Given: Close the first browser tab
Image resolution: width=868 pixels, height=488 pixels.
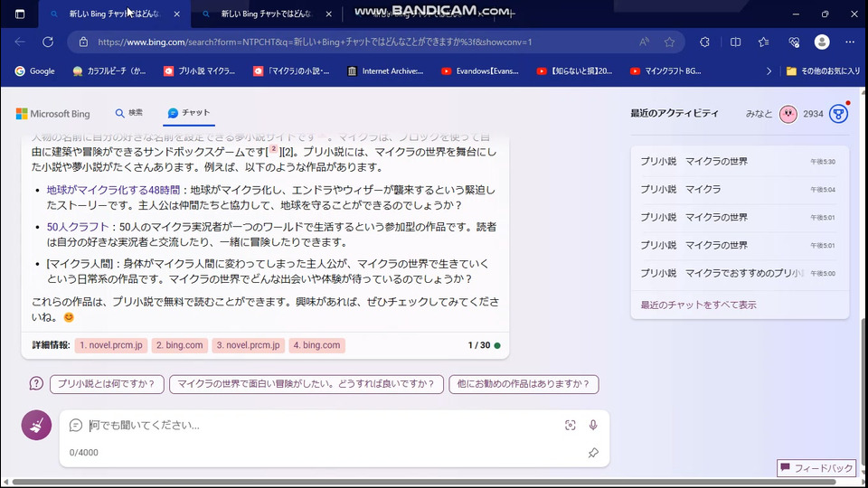Looking at the screenshot, I should (x=176, y=14).
